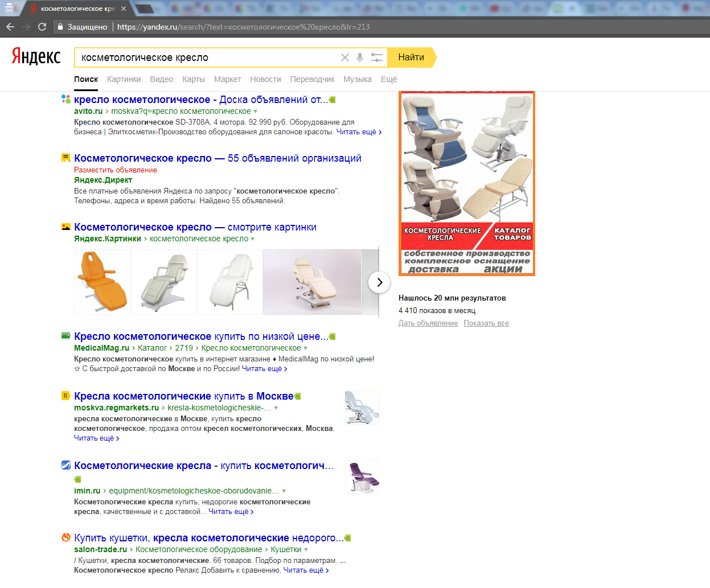Viewport: 710px width, 588px height.
Task: Click the Yandex Direct result favicon
Action: tap(66, 158)
